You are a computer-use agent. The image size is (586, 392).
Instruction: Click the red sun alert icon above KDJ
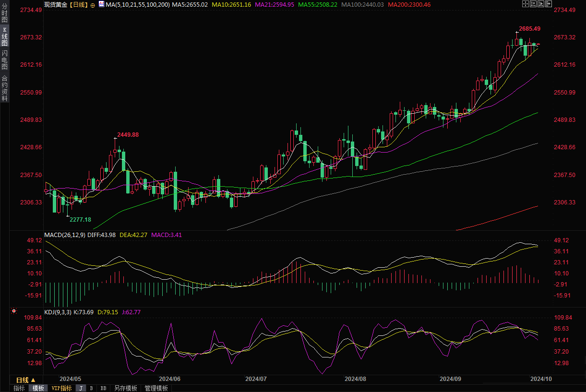tap(13, 311)
